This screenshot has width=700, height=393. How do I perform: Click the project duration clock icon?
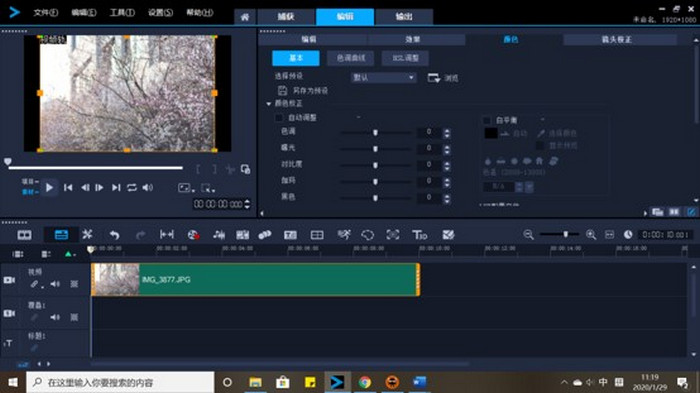tap(628, 234)
